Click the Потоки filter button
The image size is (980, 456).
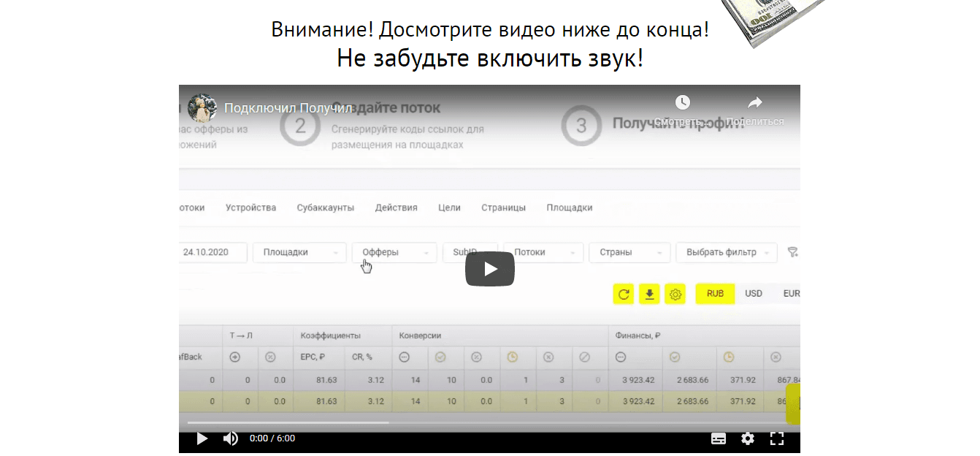(x=543, y=251)
